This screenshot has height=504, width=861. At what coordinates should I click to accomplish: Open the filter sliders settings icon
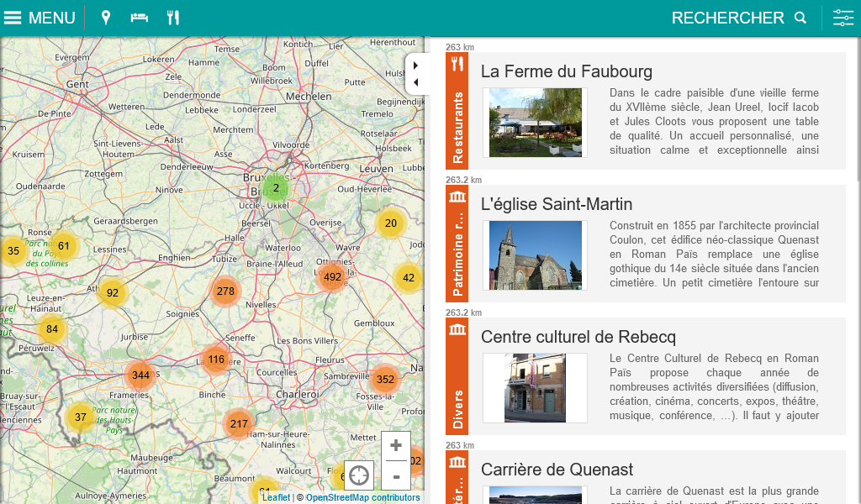[843, 18]
